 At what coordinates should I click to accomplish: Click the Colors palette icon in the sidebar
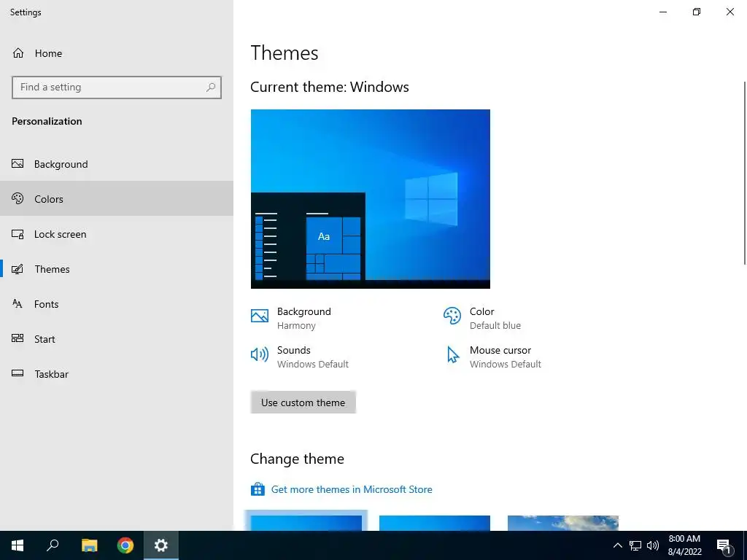(18, 198)
